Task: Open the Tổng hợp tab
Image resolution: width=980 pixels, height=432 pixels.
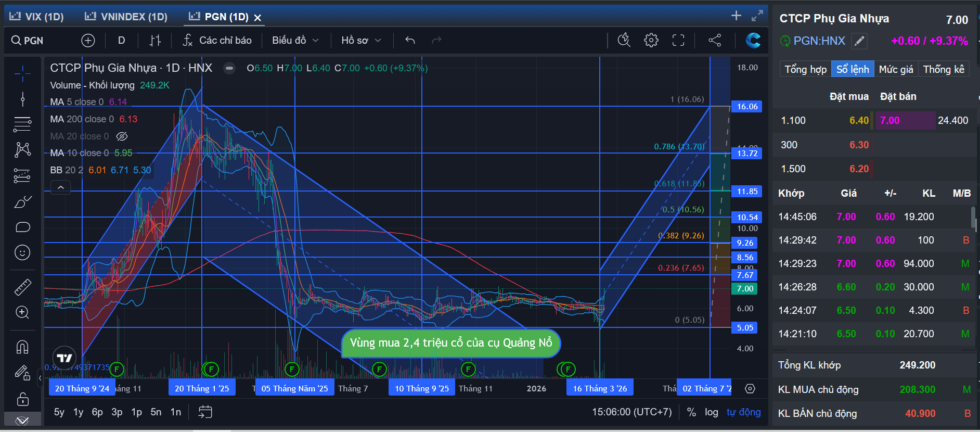Action: click(805, 69)
